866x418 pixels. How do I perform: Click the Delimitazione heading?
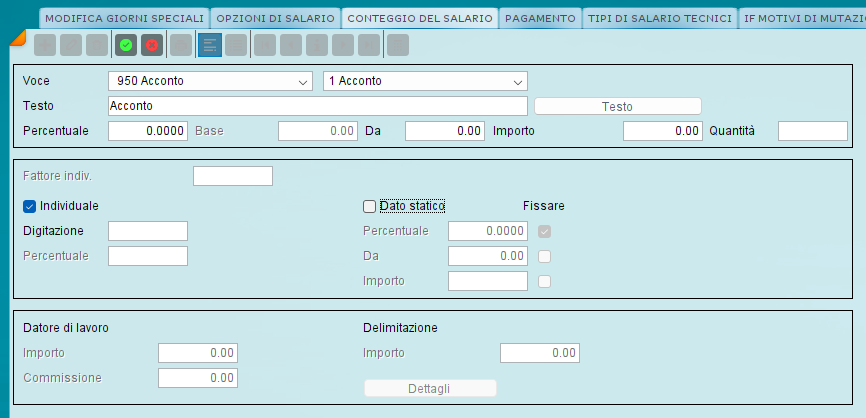click(400, 328)
